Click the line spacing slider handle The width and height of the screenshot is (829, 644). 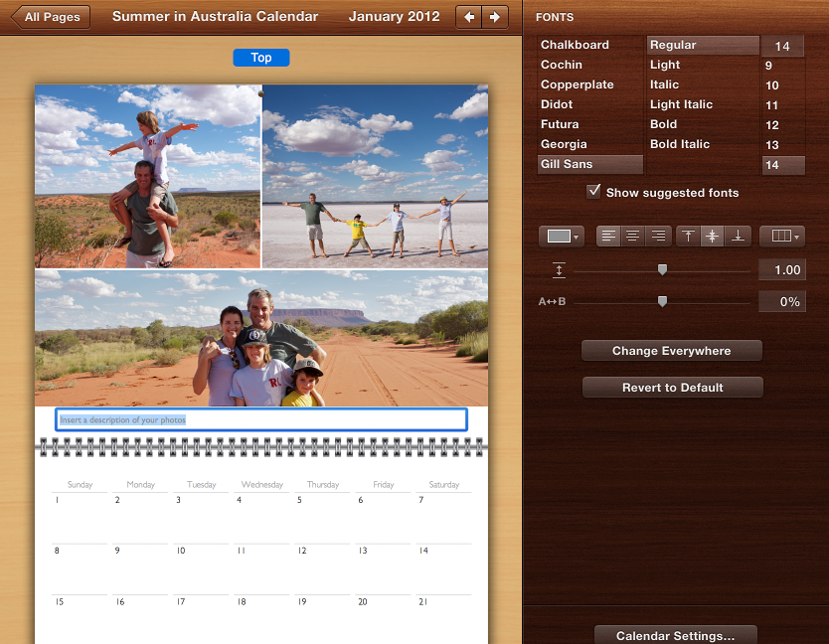pos(662,269)
